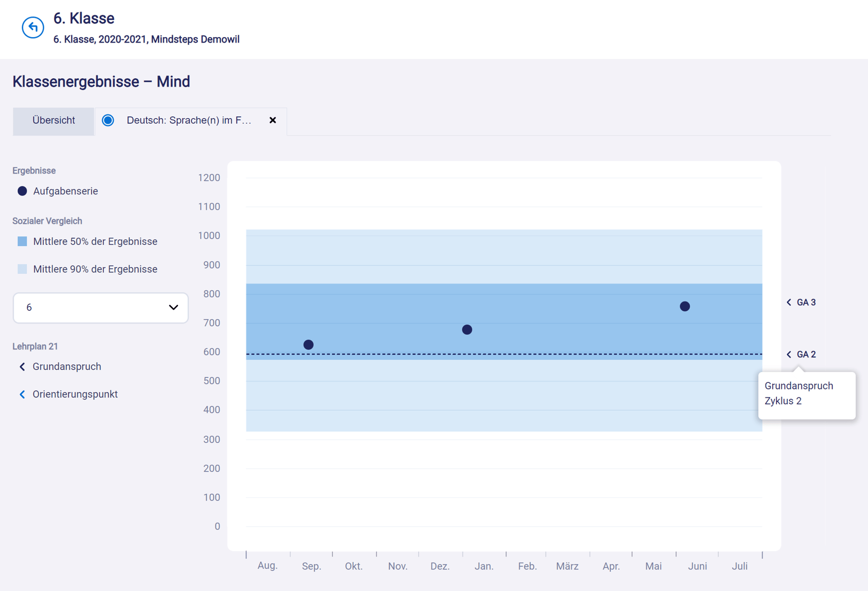This screenshot has width=868, height=591.
Task: Toggle Mittlere 90% der Ergebnisse swatch
Action: pyautogui.click(x=22, y=269)
